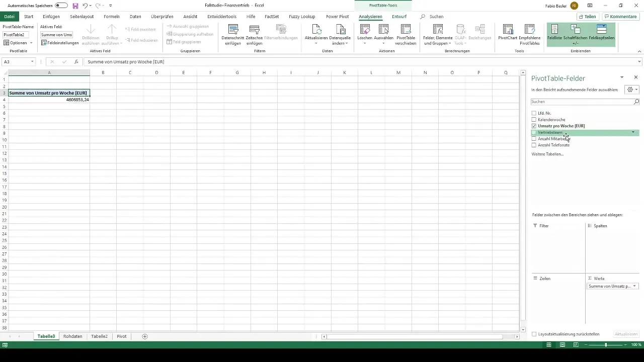Check the Anzahl Telefonate field
The image size is (644, 362).
534,145
